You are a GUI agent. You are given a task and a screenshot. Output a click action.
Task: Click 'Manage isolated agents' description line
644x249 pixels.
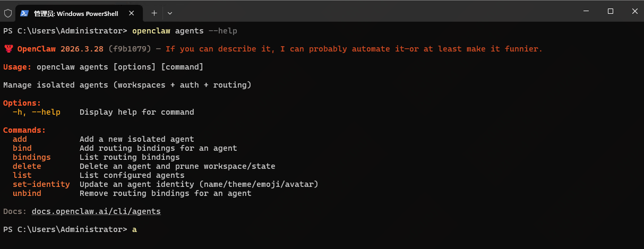coord(127,85)
